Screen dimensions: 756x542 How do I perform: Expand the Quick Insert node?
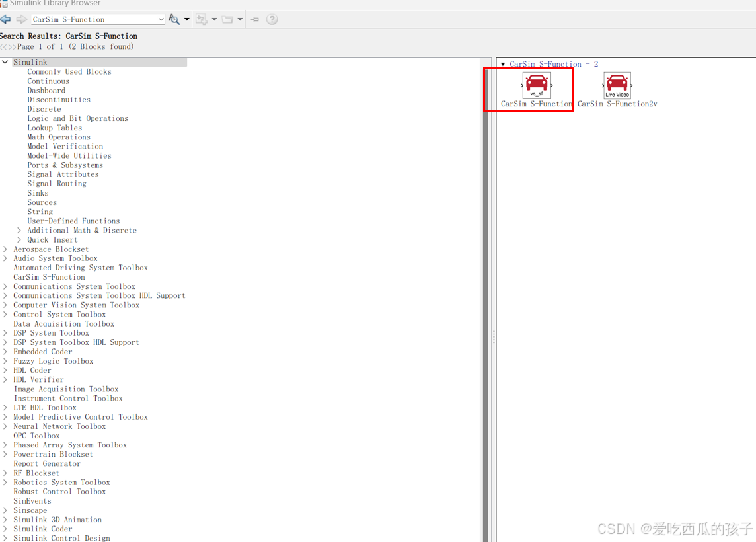click(19, 240)
